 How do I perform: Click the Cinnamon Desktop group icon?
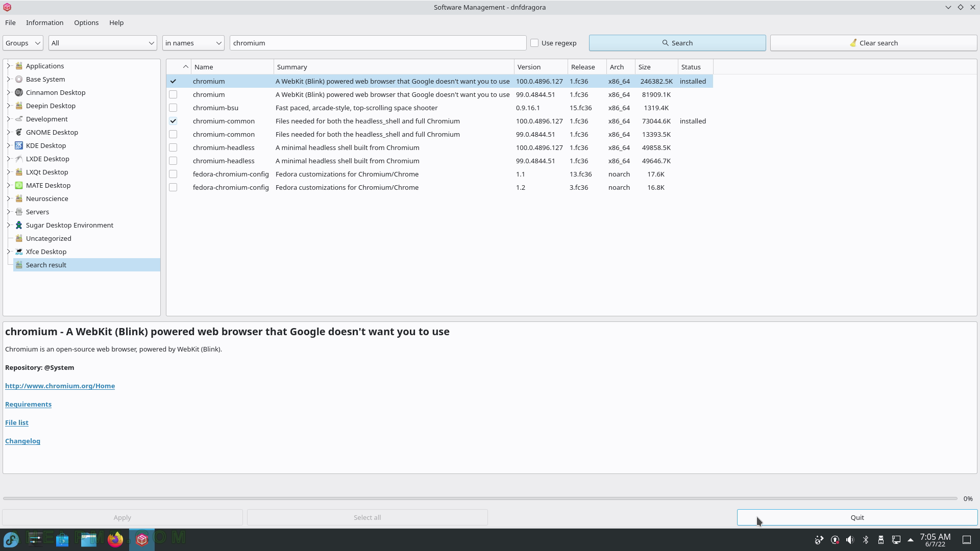(19, 92)
